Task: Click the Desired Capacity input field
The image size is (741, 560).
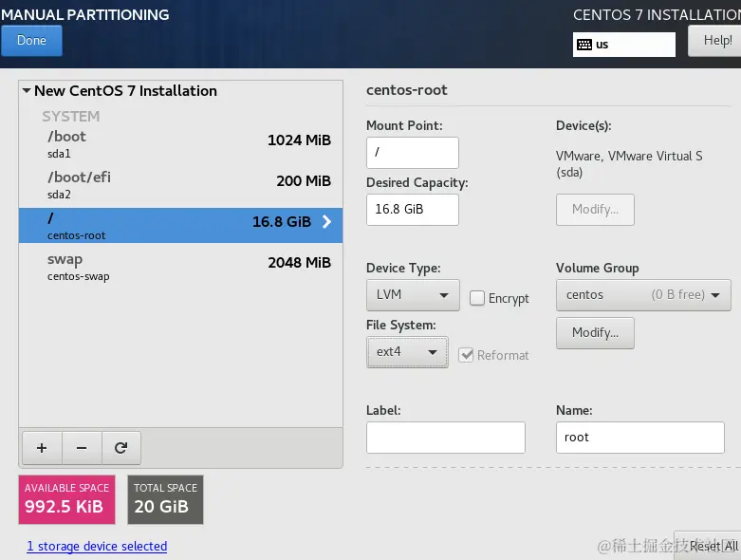Action: [413, 210]
